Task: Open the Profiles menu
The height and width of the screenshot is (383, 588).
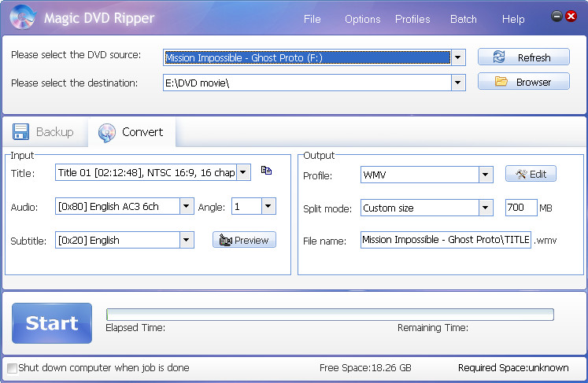Action: tap(412, 19)
